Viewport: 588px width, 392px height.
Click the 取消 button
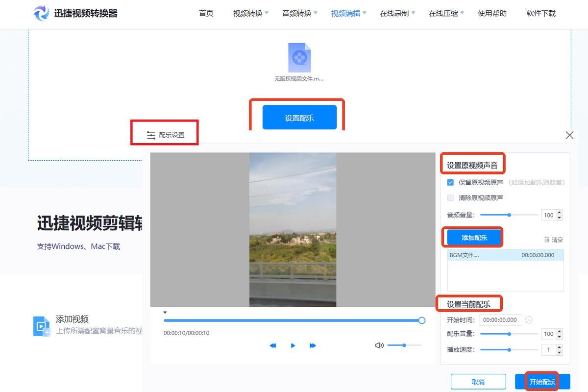click(478, 382)
